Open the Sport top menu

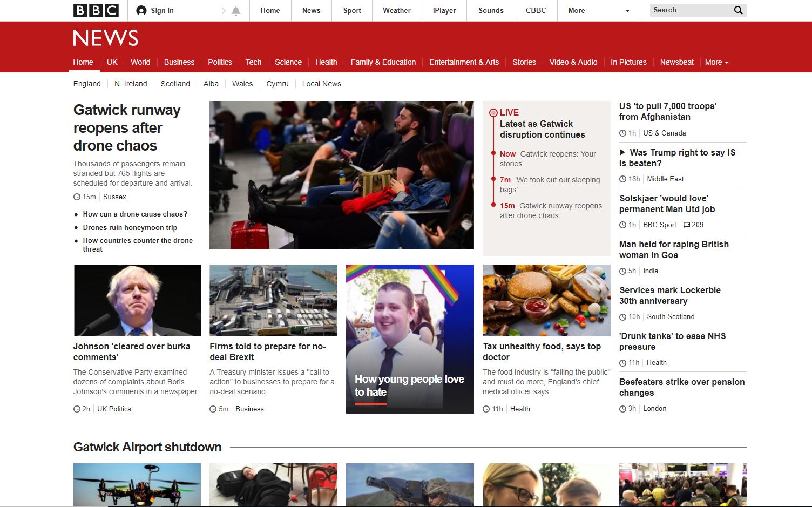(x=352, y=10)
